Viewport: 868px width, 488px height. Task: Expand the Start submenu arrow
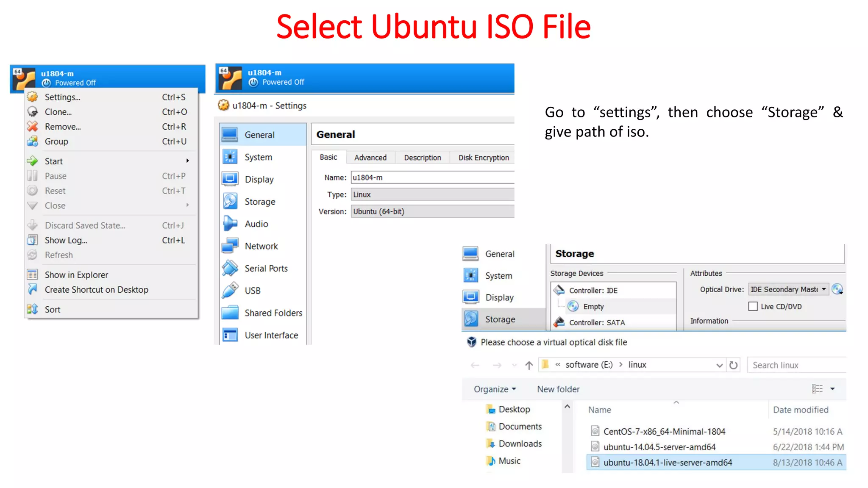[x=187, y=161]
